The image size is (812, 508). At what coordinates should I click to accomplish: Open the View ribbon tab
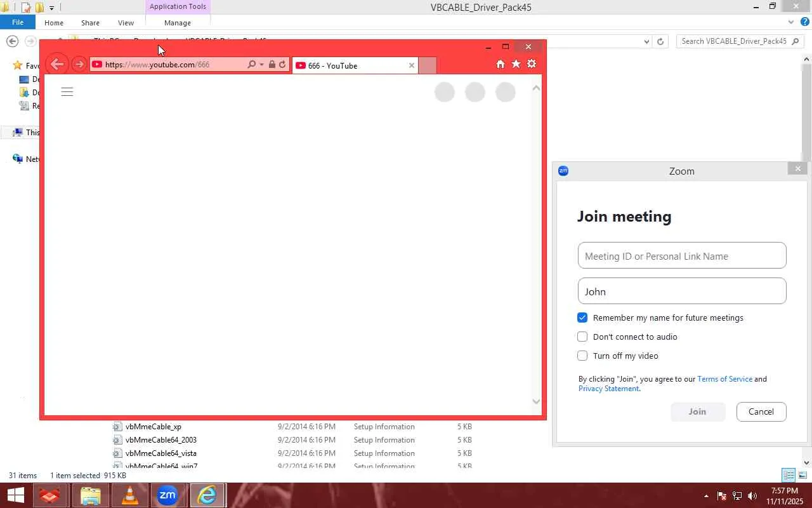126,23
